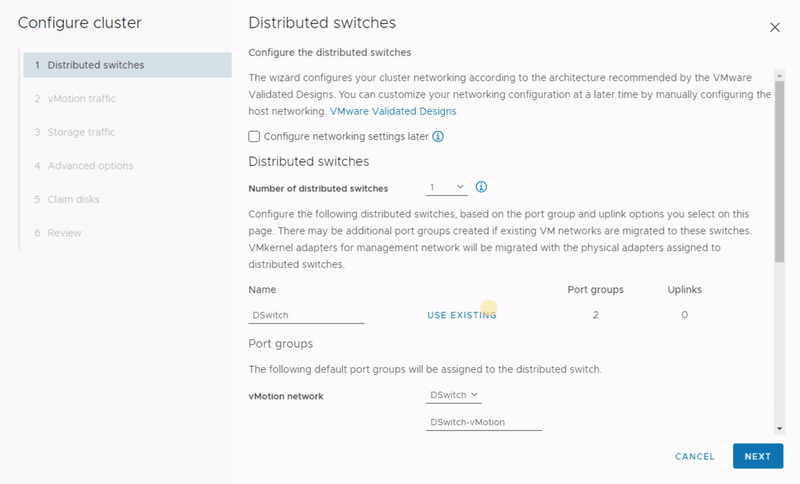Image resolution: width=800 pixels, height=484 pixels.
Task: Expand vMotion network DSwitch dropdown
Action: [454, 395]
